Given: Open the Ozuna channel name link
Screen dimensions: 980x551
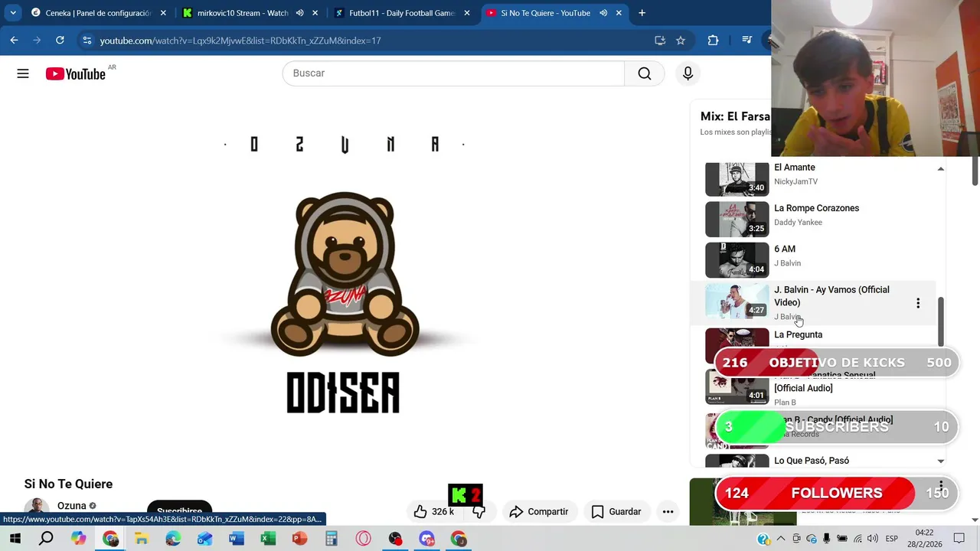Looking at the screenshot, I should (x=71, y=506).
